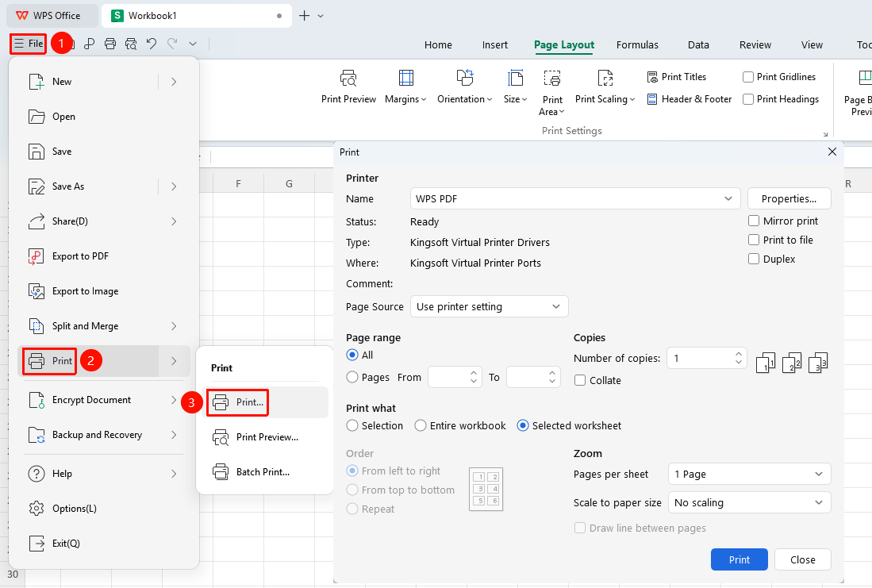This screenshot has width=872, height=588.
Task: Expand the quick access toolbar customize chevron
Action: pyautogui.click(x=193, y=44)
